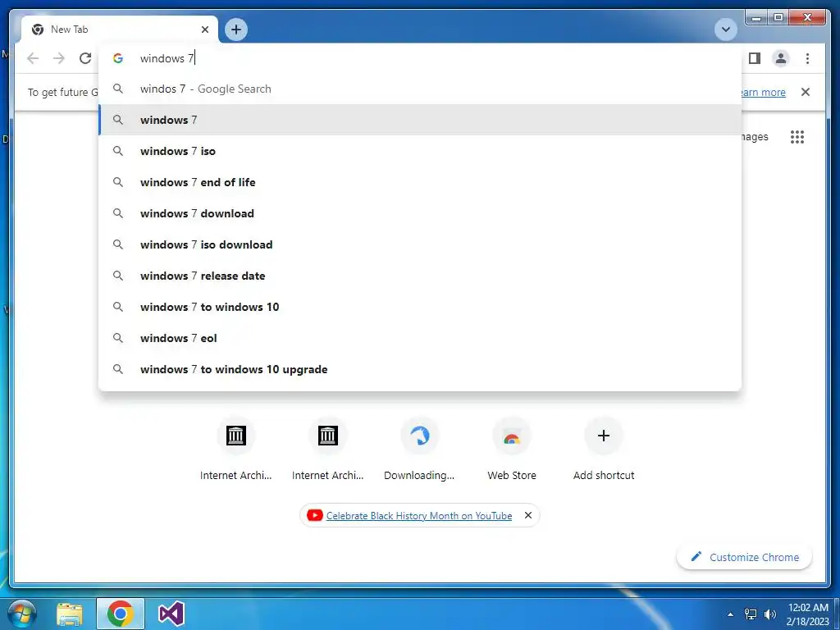This screenshot has width=840, height=630.
Task: Toggle the Chrome side panel icon
Action: click(755, 58)
